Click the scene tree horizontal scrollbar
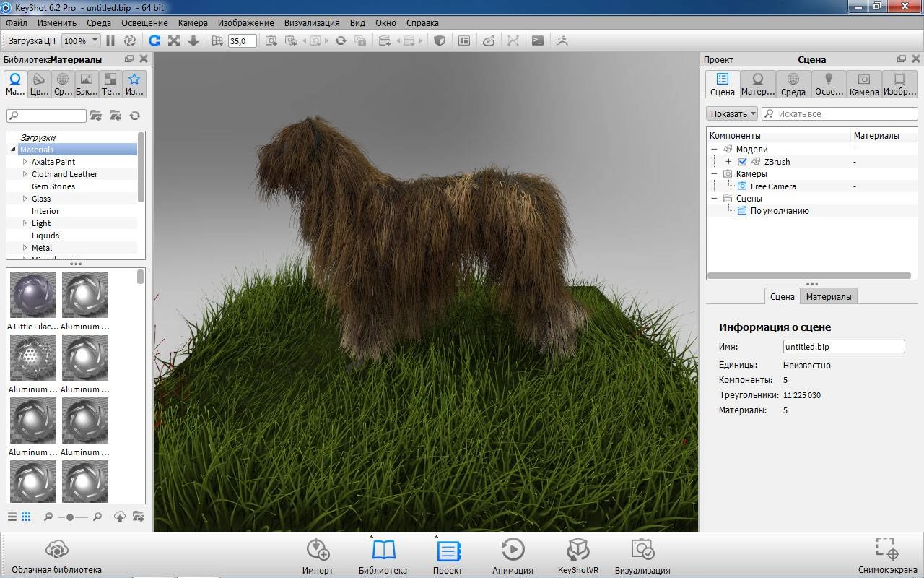Image resolution: width=924 pixels, height=578 pixels. coord(808,275)
